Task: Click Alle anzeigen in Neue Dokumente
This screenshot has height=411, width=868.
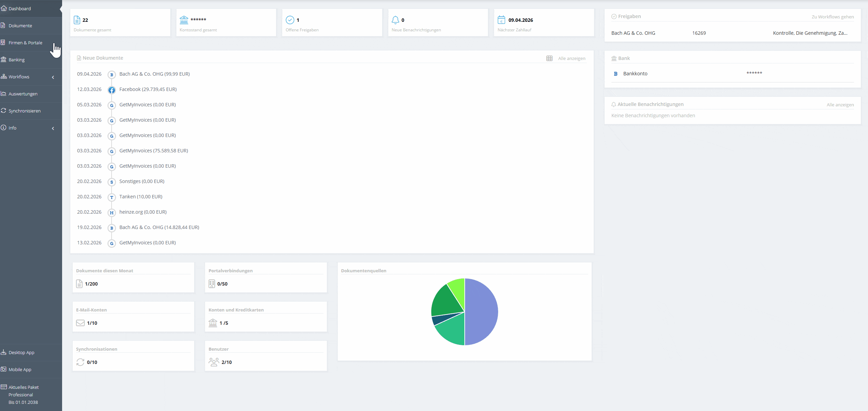Action: (572, 58)
